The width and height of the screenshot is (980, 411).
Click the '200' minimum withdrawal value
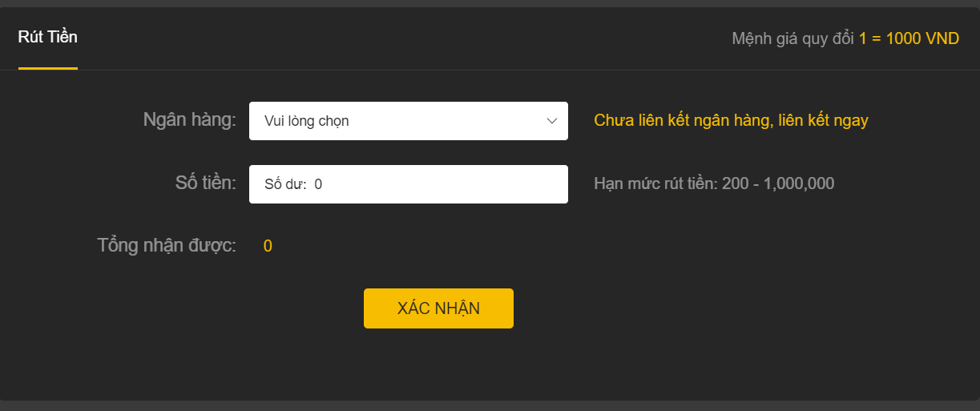click(x=735, y=183)
